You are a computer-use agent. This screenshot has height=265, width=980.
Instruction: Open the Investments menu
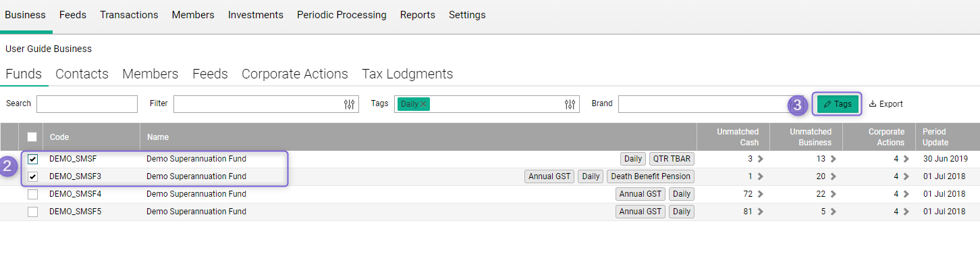[x=256, y=15]
